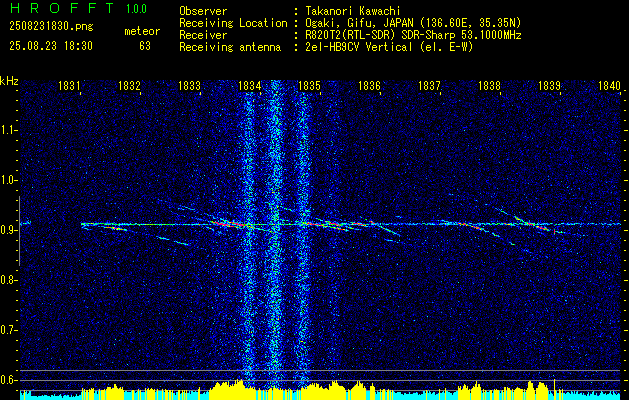The width and height of the screenshot is (629, 400).
Task: Click the R820T2(RTL-SDR) receiver value
Action: [x=412, y=35]
